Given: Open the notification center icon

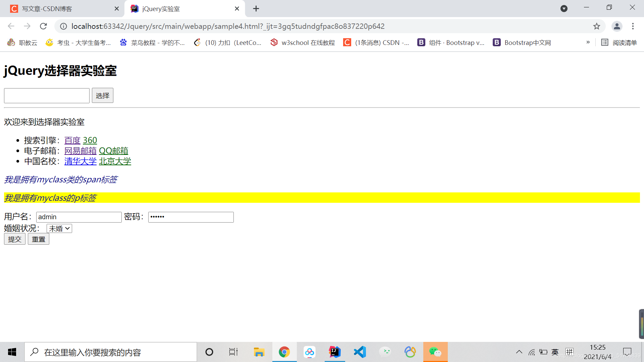Looking at the screenshot, I should tap(627, 352).
